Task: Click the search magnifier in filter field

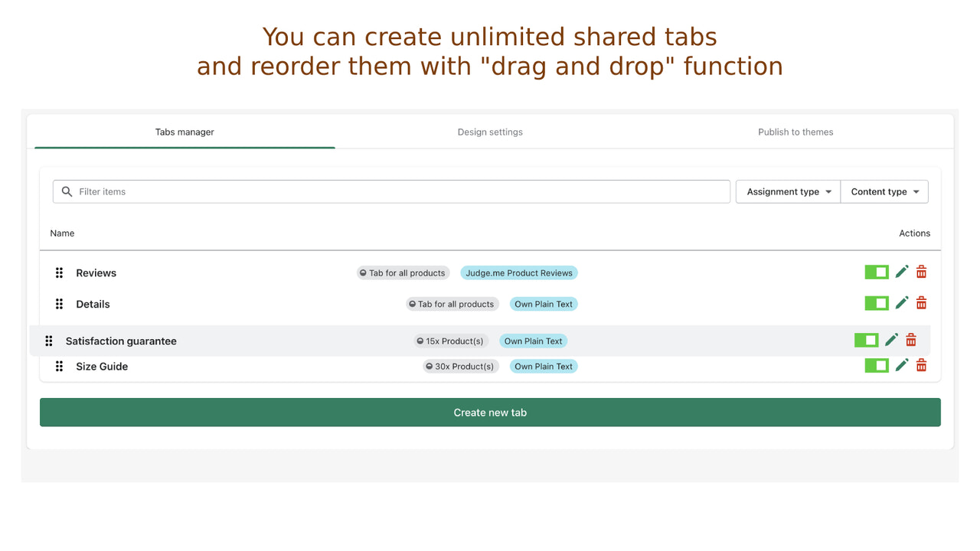Action: [x=67, y=191]
